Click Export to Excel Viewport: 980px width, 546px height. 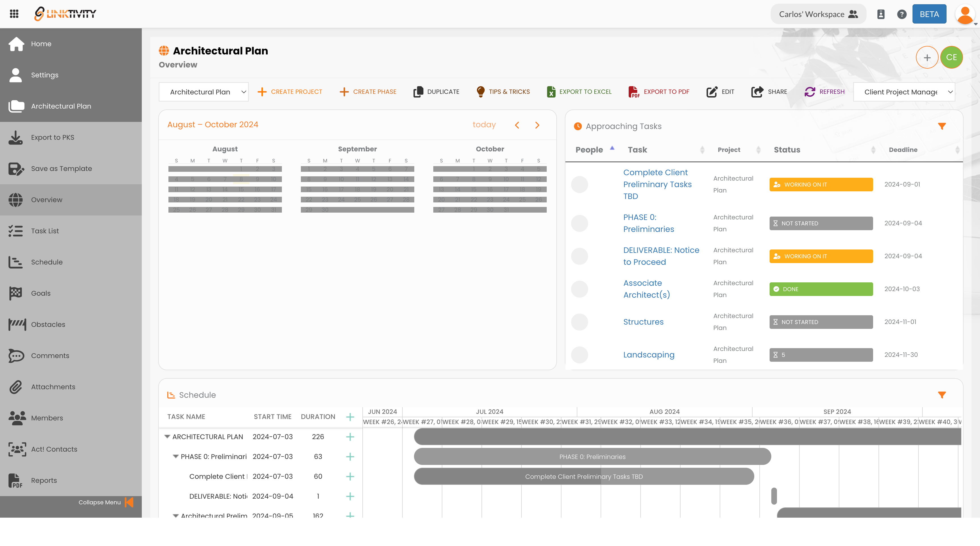click(579, 92)
